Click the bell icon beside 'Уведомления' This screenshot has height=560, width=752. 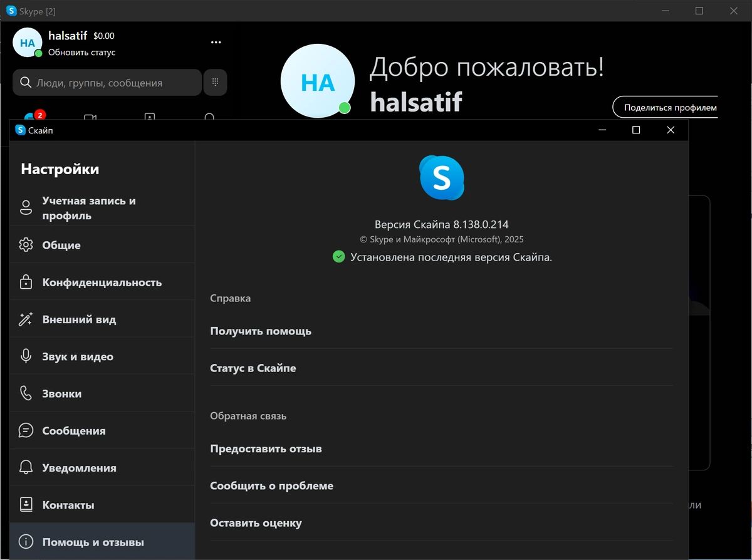(x=26, y=467)
